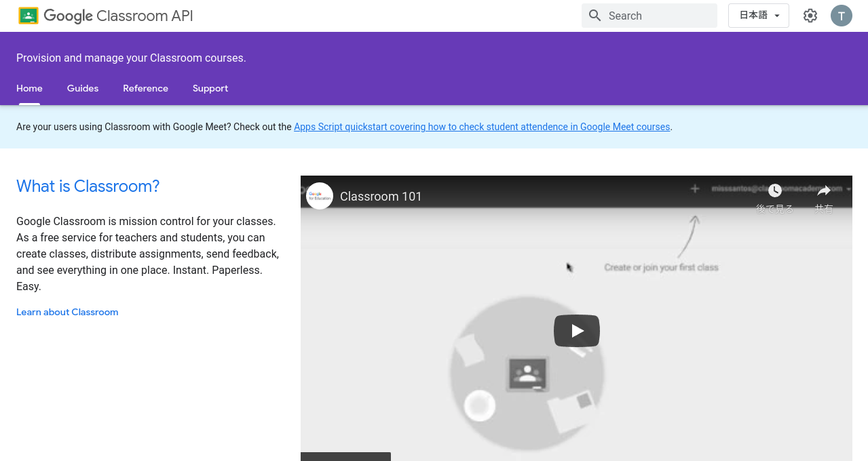The height and width of the screenshot is (461, 868).
Task: Click the Watch later clock icon
Action: 775,191
